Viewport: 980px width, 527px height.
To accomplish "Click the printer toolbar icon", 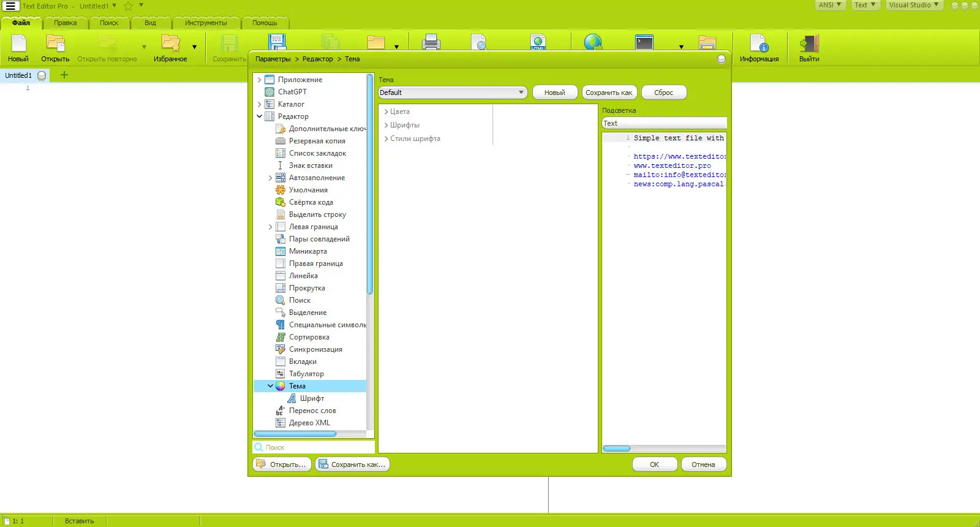I will [x=431, y=42].
